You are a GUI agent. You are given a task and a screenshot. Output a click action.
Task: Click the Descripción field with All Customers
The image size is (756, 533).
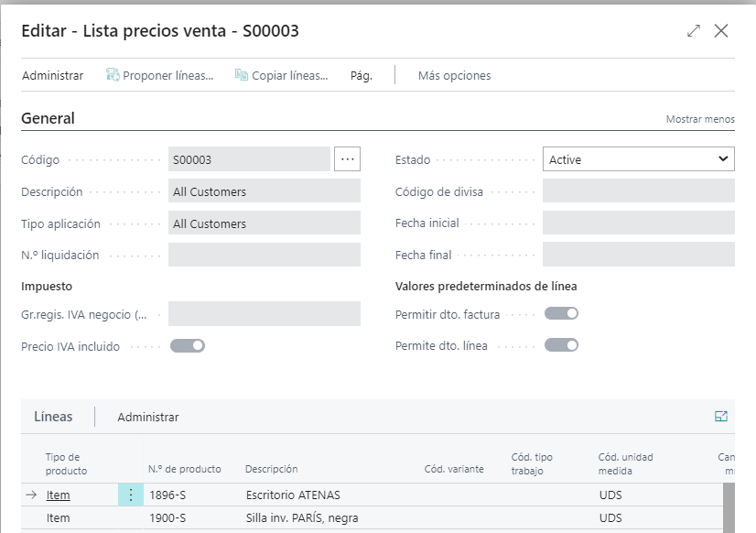pos(265,191)
